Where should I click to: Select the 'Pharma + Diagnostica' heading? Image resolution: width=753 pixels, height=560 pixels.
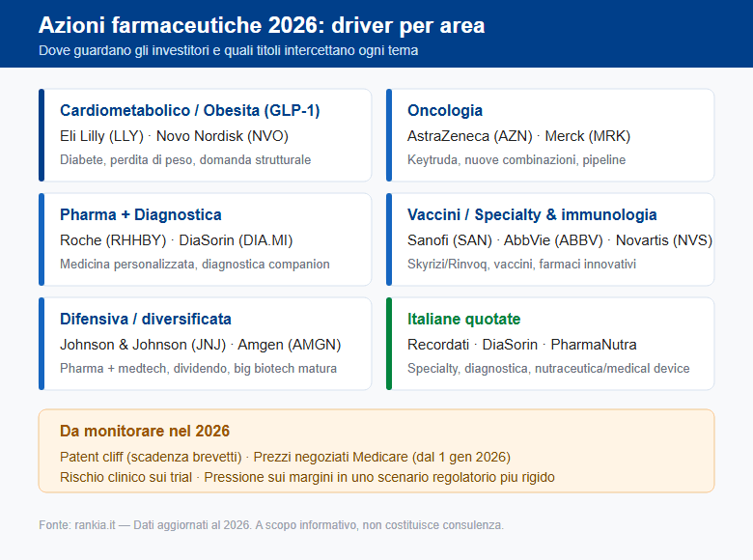(141, 214)
